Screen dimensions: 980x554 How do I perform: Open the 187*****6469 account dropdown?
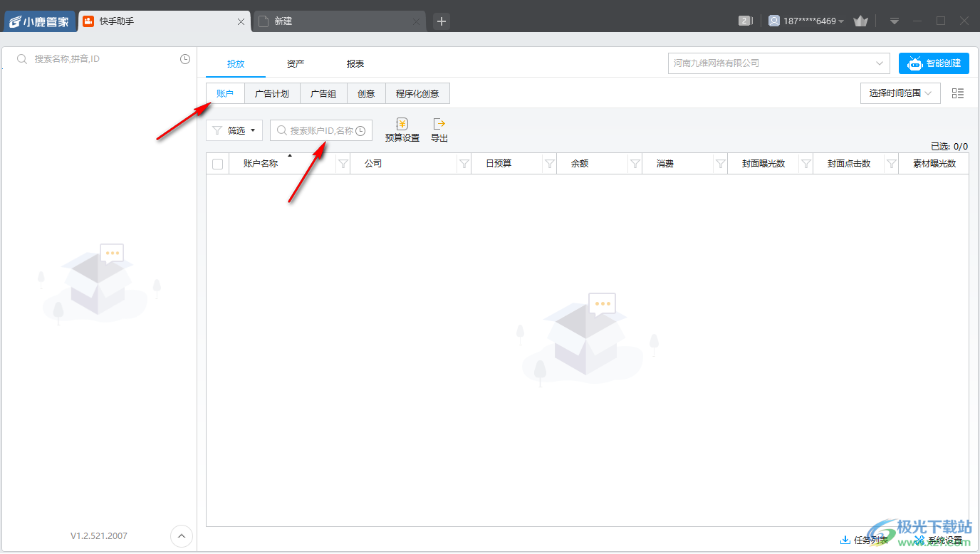(806, 21)
